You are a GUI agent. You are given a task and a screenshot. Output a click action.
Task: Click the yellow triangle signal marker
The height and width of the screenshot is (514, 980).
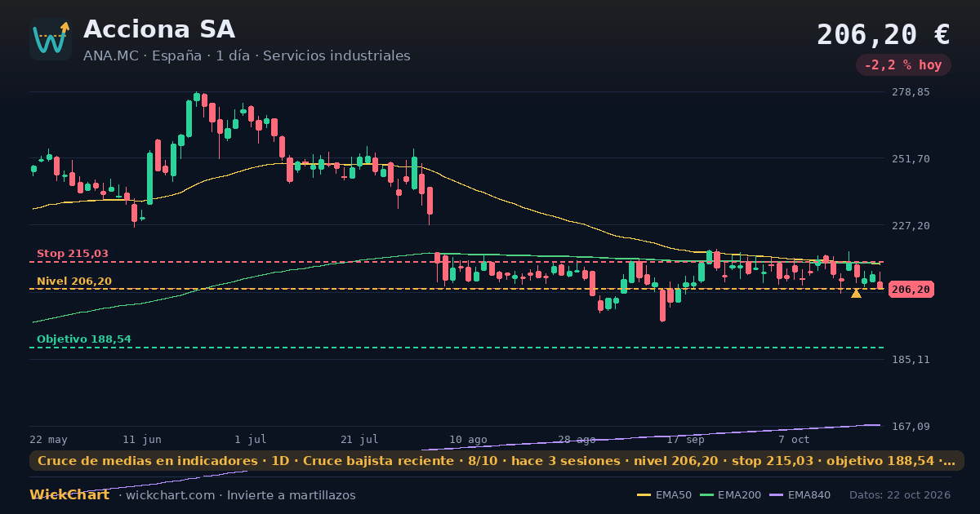pyautogui.click(x=856, y=293)
